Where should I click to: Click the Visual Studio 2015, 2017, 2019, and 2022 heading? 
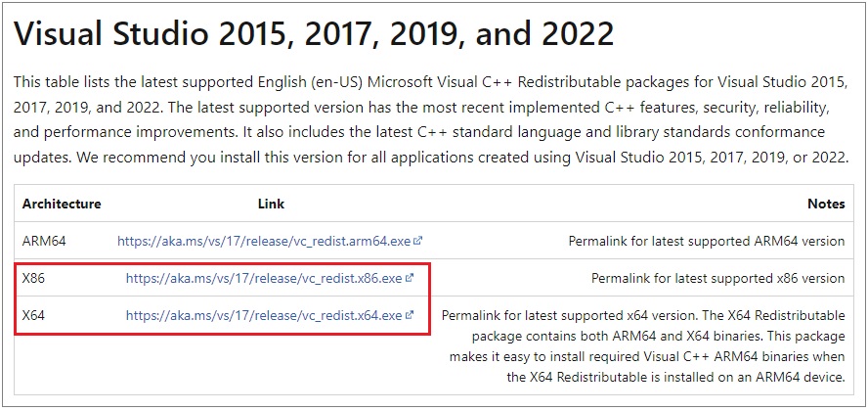(314, 34)
